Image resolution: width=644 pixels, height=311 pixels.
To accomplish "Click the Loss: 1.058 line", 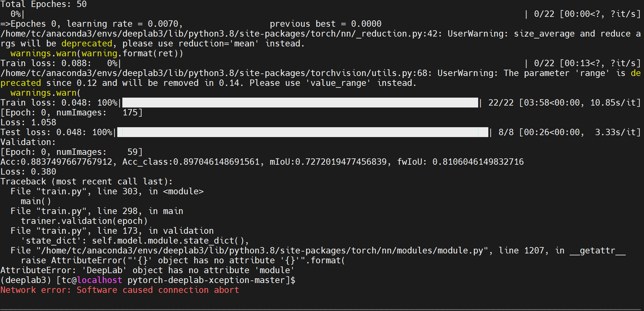I will coord(28,122).
